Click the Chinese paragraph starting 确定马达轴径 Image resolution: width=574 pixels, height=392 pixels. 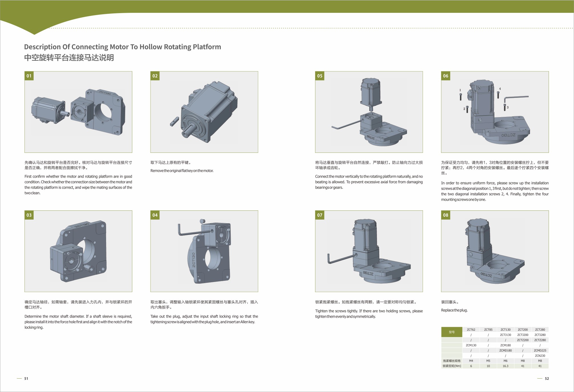click(78, 304)
